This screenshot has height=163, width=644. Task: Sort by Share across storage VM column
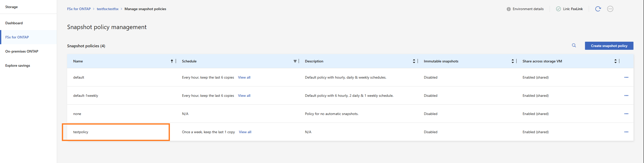tap(615, 61)
